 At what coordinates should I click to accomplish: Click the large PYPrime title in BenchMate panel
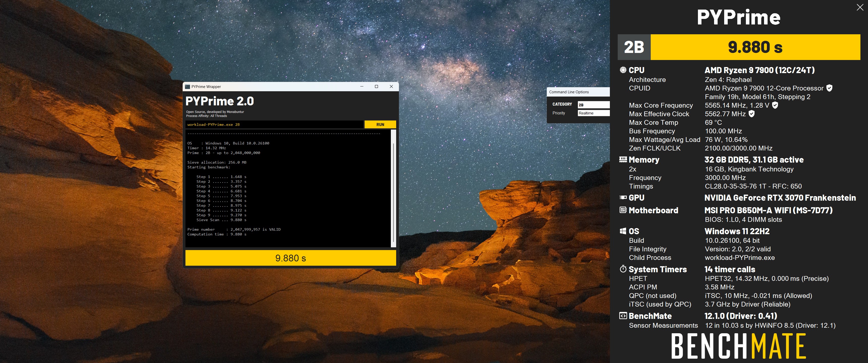click(x=738, y=17)
